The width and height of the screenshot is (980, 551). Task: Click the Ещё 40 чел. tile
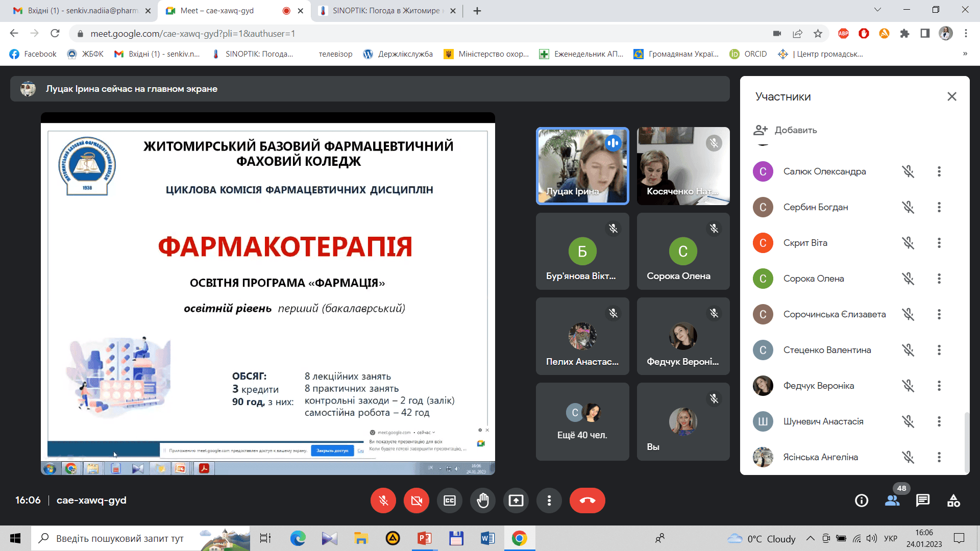point(582,421)
